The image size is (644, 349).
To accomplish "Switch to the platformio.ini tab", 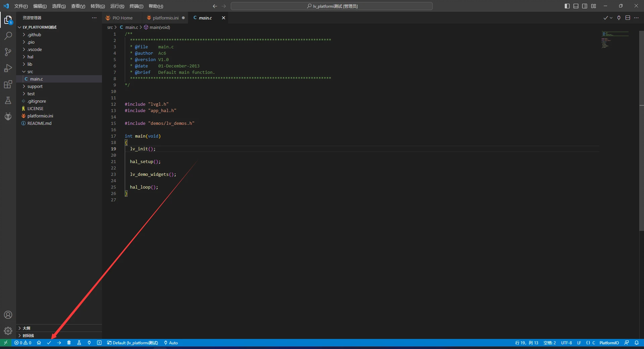I will (165, 18).
